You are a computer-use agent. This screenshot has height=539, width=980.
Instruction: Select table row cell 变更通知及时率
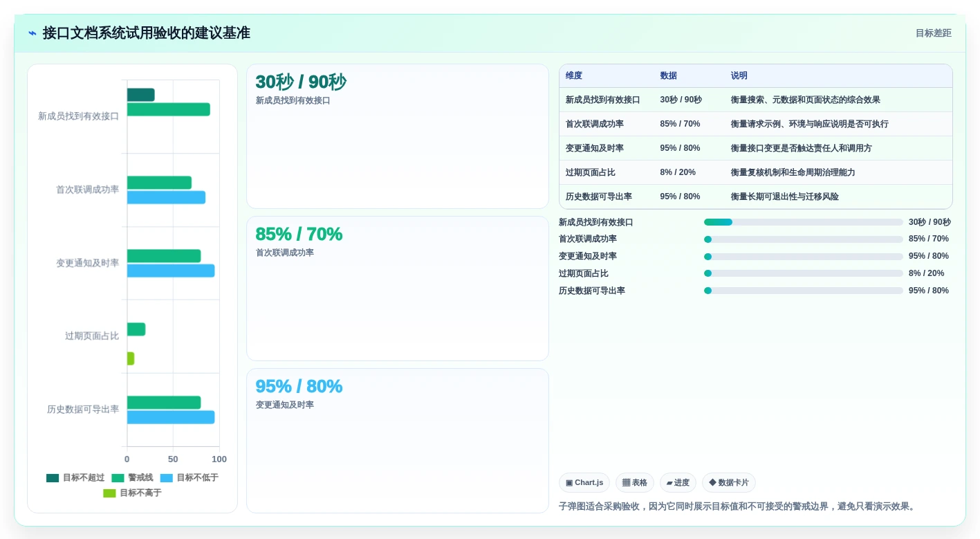(x=595, y=149)
